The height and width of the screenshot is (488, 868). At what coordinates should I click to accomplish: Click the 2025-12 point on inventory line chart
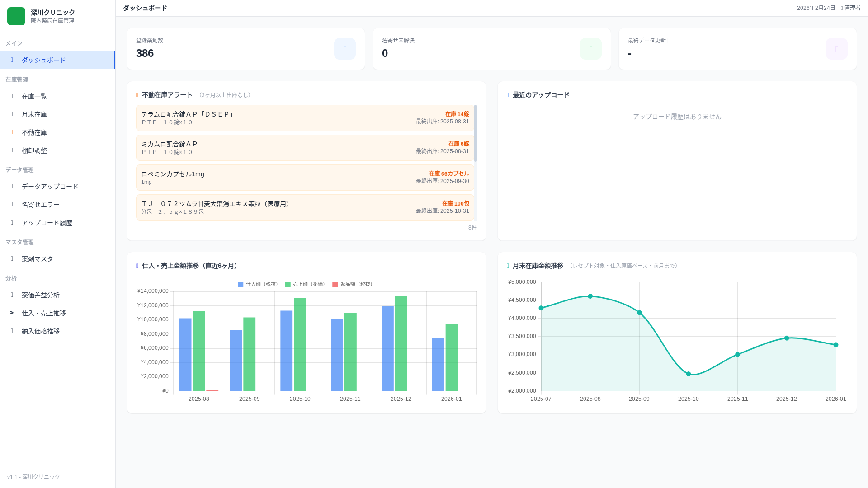click(x=787, y=338)
